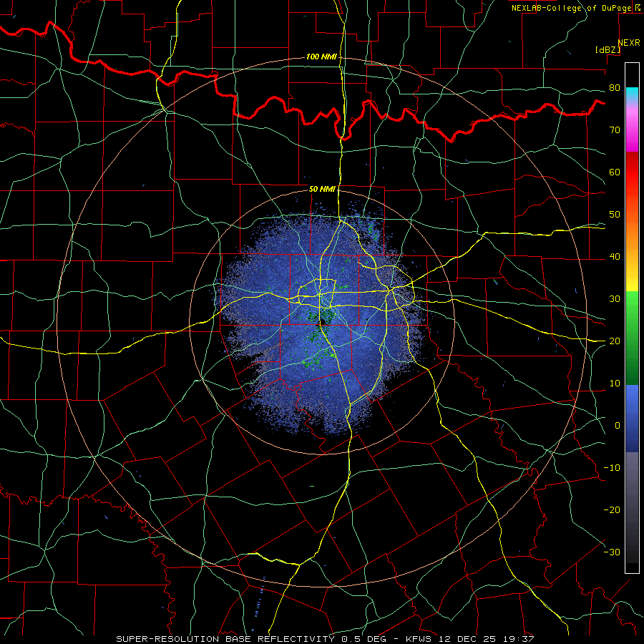Click the KFWS station ID in the caption
Image resolution: width=644 pixels, height=644 pixels.
point(418,639)
